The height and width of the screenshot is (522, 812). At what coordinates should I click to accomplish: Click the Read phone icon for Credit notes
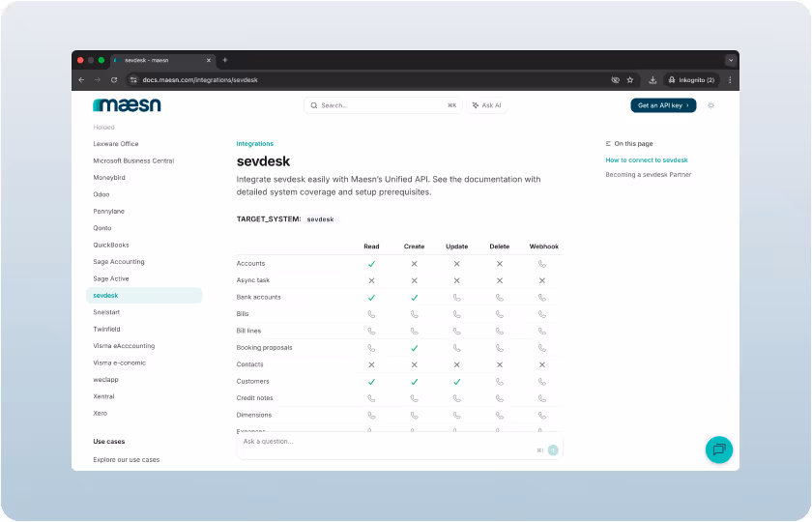tap(371, 398)
